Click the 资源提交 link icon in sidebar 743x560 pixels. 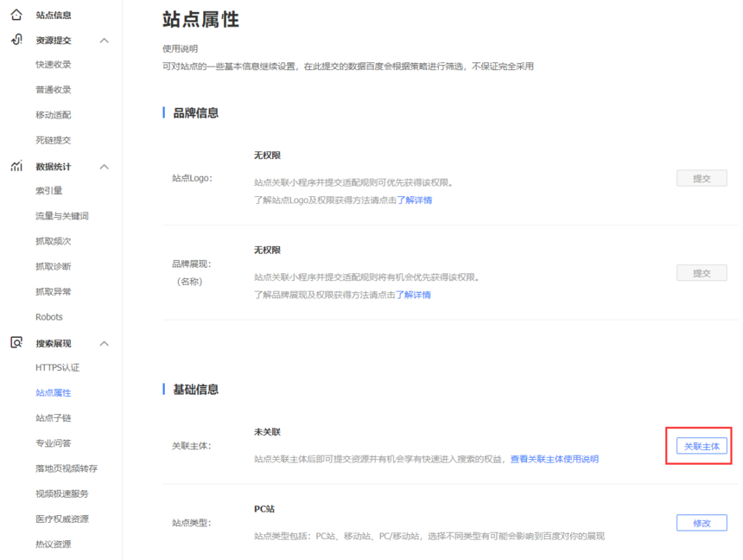(16, 40)
